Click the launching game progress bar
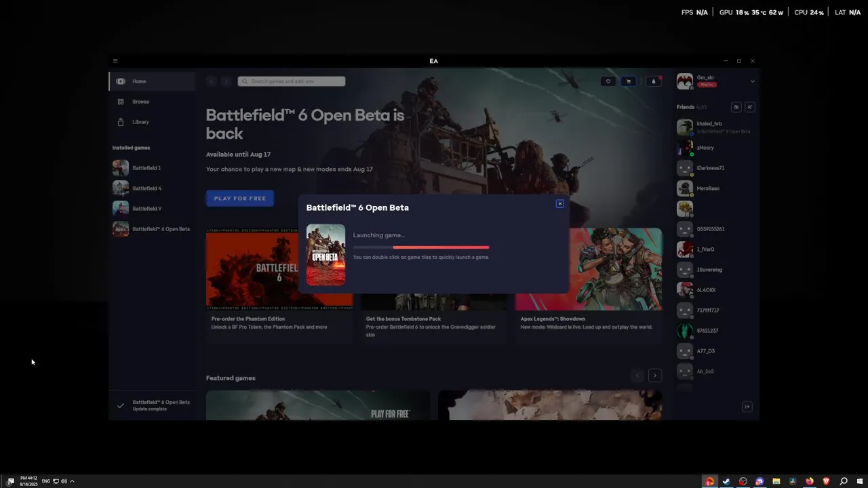The width and height of the screenshot is (868, 488). tap(421, 247)
